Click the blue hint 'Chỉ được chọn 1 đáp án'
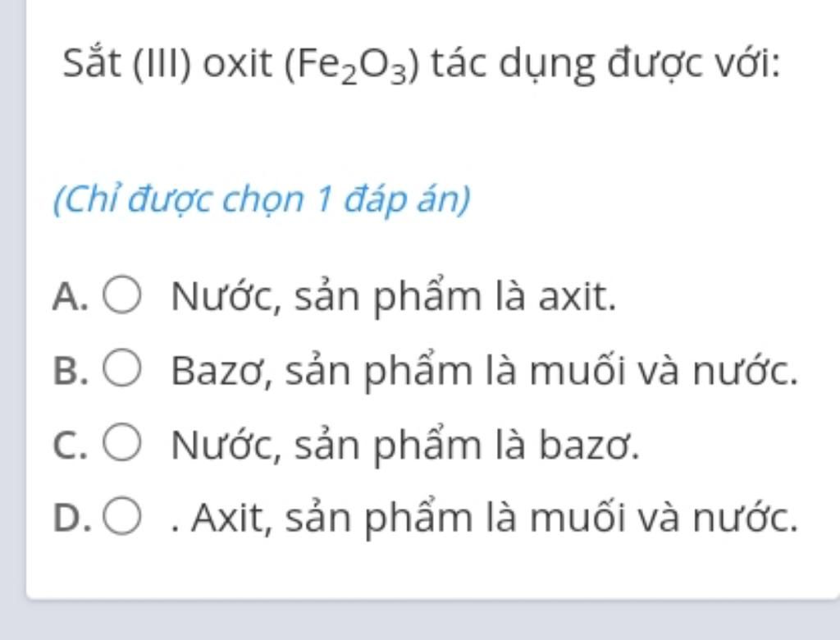 (x=262, y=199)
